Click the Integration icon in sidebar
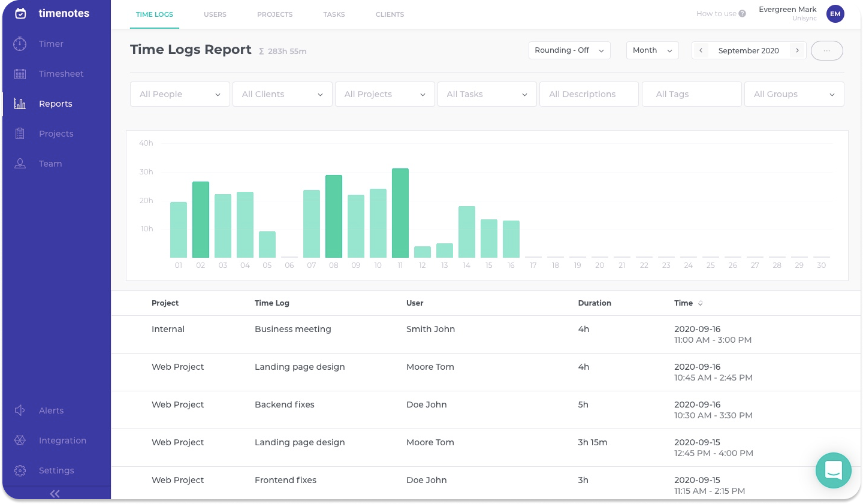The width and height of the screenshot is (863, 504). [20, 440]
